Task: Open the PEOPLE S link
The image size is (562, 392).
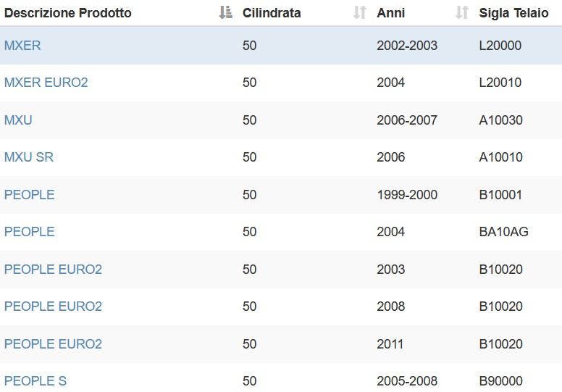Action: tap(35, 381)
